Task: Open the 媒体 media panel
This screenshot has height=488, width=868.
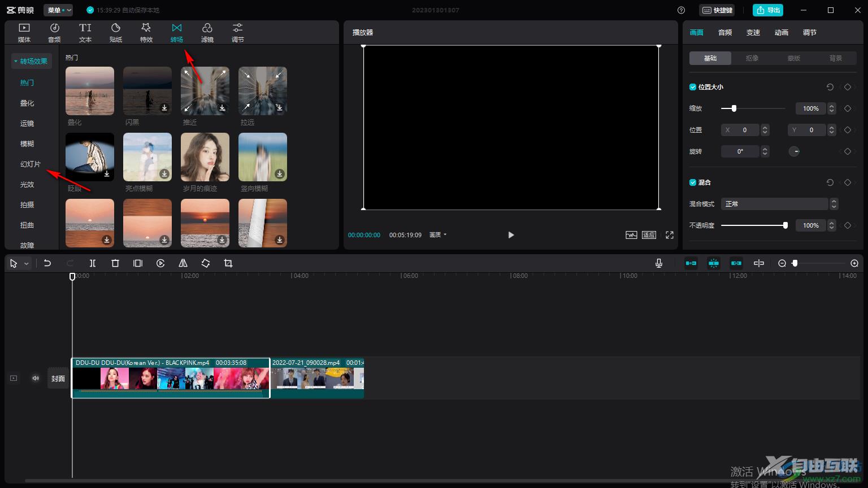Action: click(x=24, y=33)
